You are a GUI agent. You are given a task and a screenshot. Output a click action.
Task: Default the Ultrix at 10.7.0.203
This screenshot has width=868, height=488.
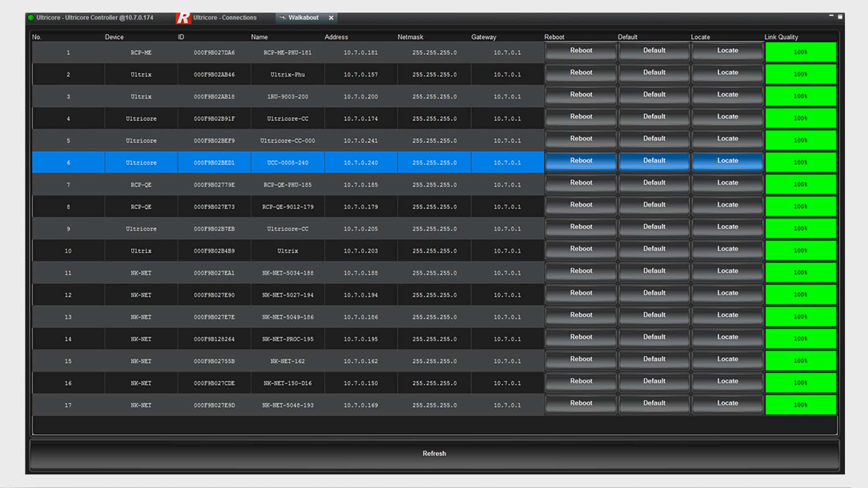[654, 249]
